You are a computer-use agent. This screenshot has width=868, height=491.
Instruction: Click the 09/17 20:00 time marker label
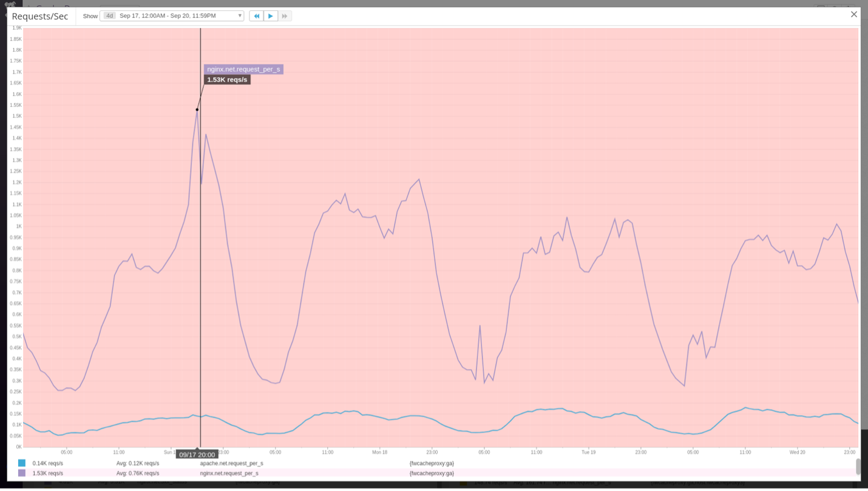[x=197, y=455]
